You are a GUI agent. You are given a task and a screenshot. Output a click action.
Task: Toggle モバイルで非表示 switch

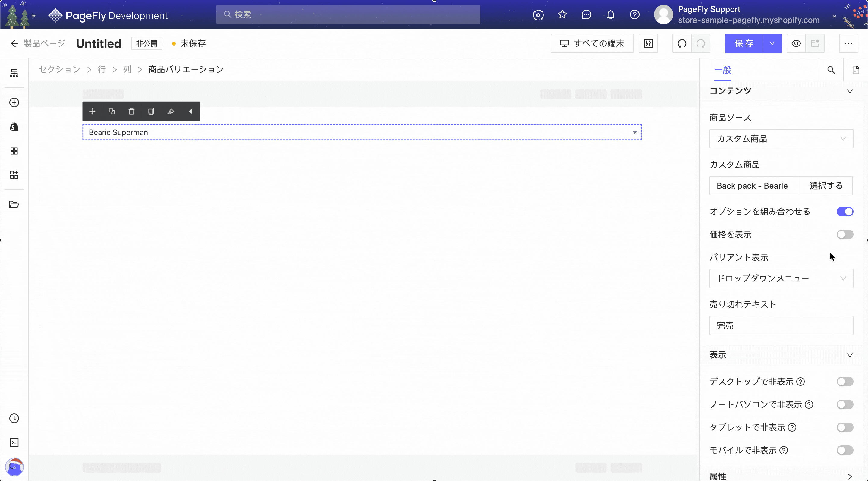845,450
